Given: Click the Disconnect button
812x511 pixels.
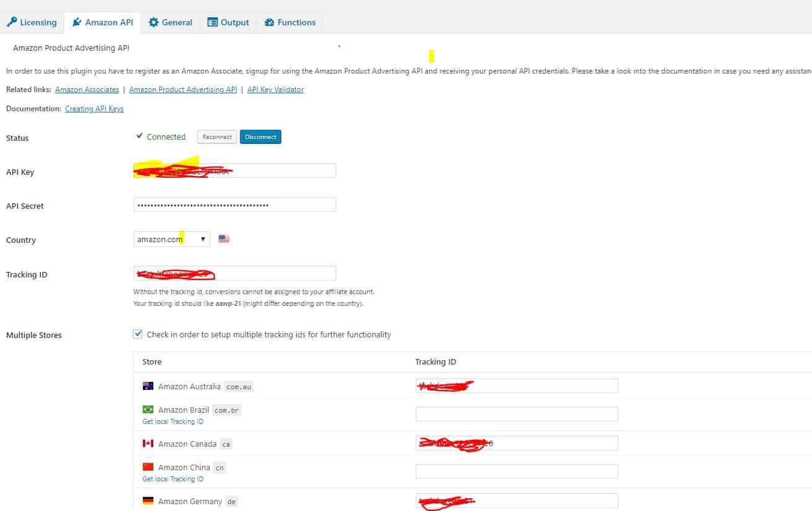Looking at the screenshot, I should pyautogui.click(x=260, y=137).
